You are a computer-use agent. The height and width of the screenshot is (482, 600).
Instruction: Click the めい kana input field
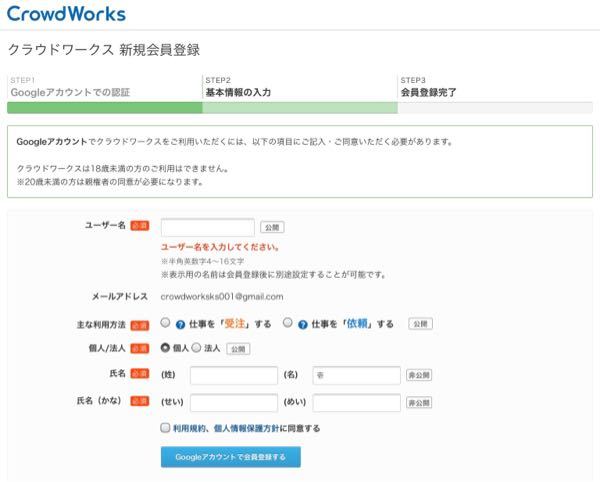tap(357, 403)
